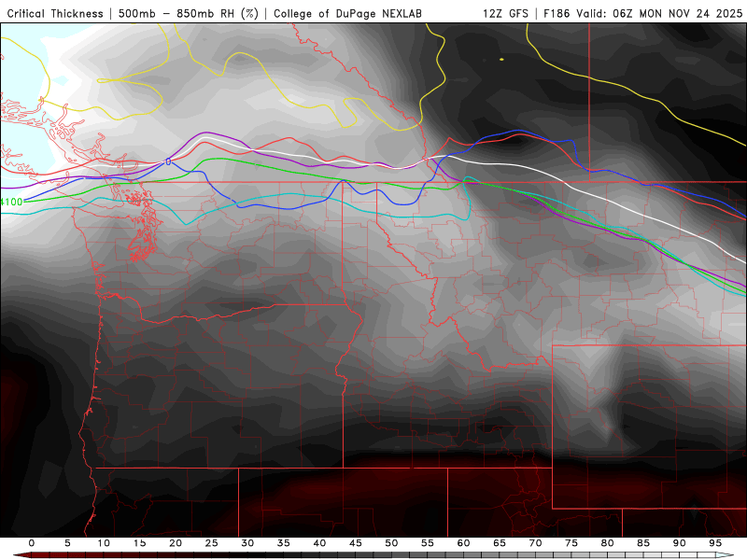Click the colorbar tick label "90"
Screen dimensions: 747x560
680,543
